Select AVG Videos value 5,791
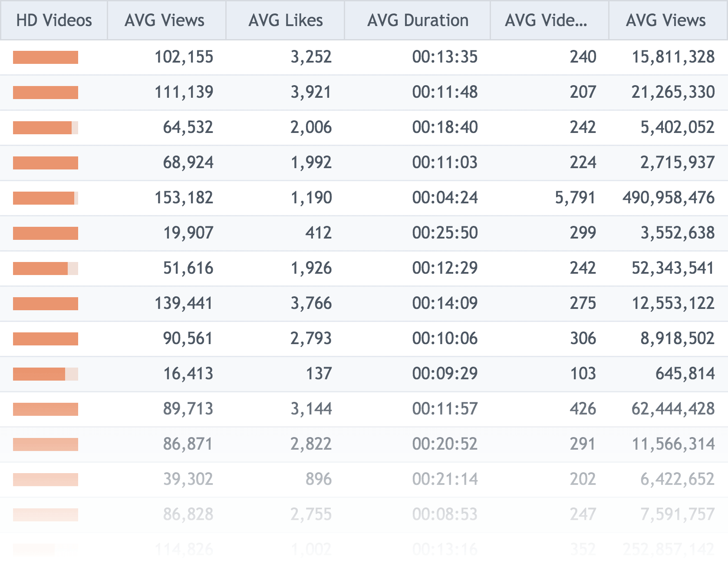Image resolution: width=728 pixels, height=567 pixels. (576, 198)
